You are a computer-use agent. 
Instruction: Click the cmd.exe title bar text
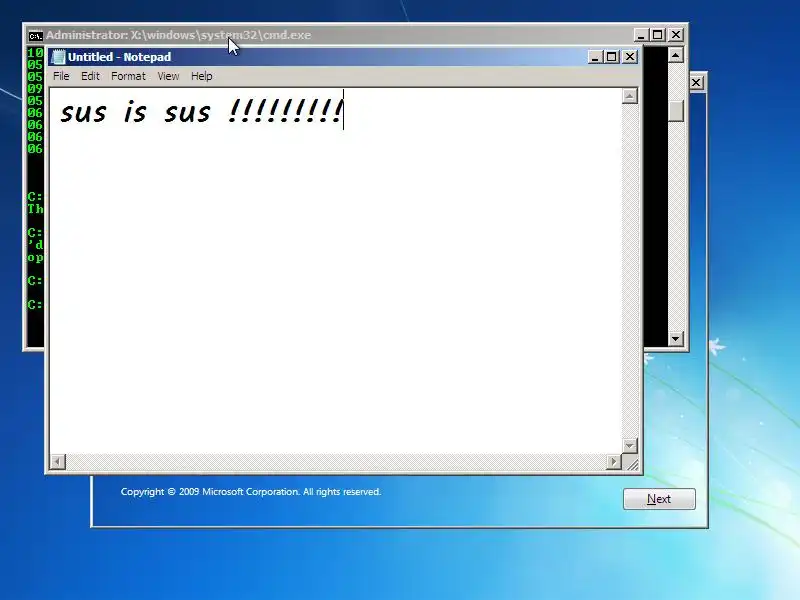click(179, 35)
